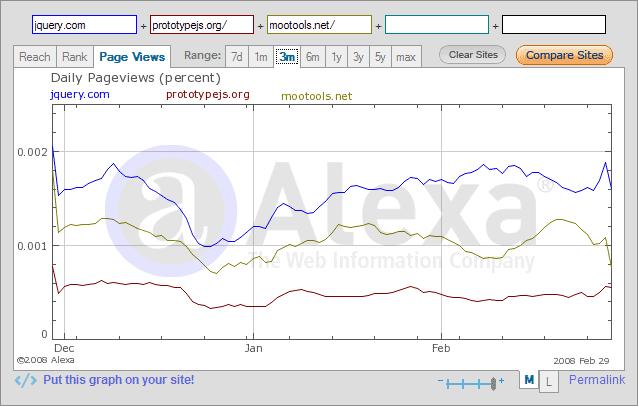
Task: Switch to the Reach tab
Action: (x=35, y=57)
